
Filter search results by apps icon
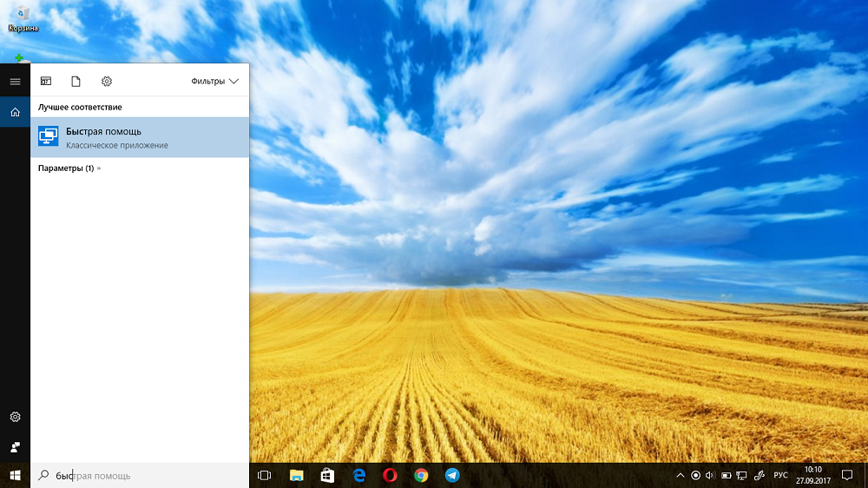pyautogui.click(x=46, y=82)
